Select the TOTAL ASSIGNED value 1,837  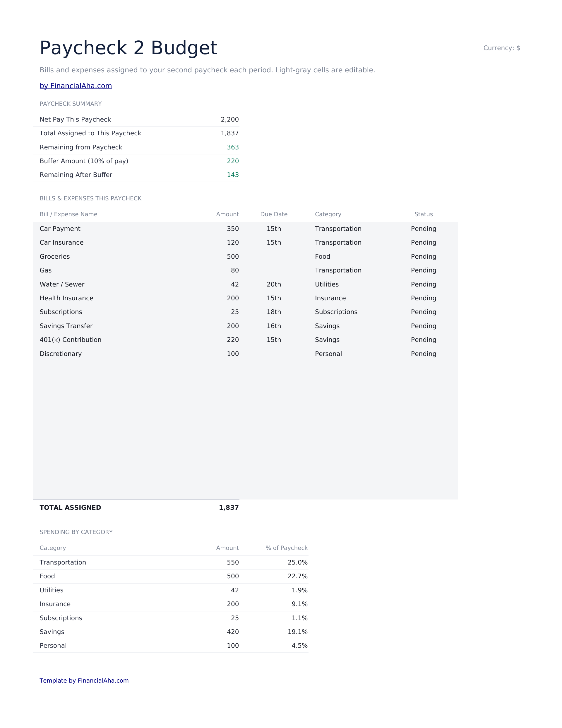(229, 507)
